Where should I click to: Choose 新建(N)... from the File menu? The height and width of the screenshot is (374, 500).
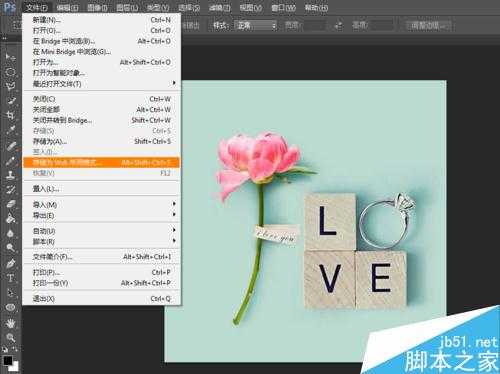click(102, 20)
